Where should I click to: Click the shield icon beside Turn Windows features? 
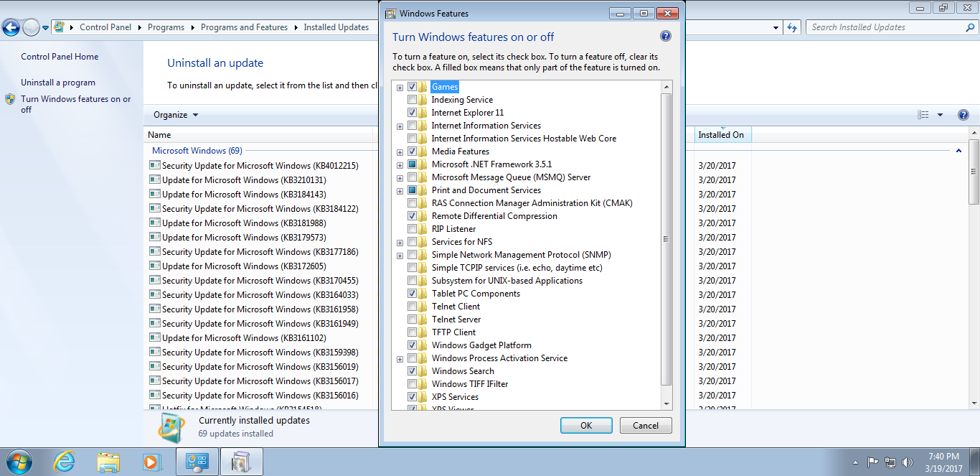10,99
